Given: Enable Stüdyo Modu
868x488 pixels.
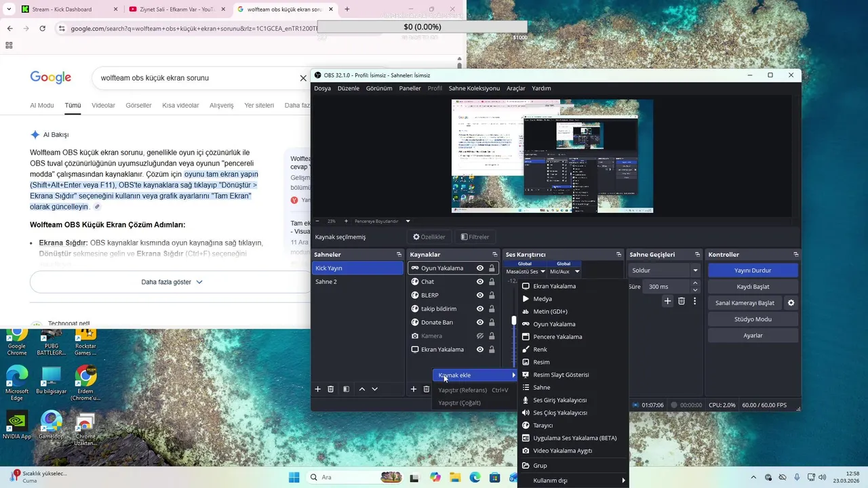Looking at the screenshot, I should click(753, 319).
